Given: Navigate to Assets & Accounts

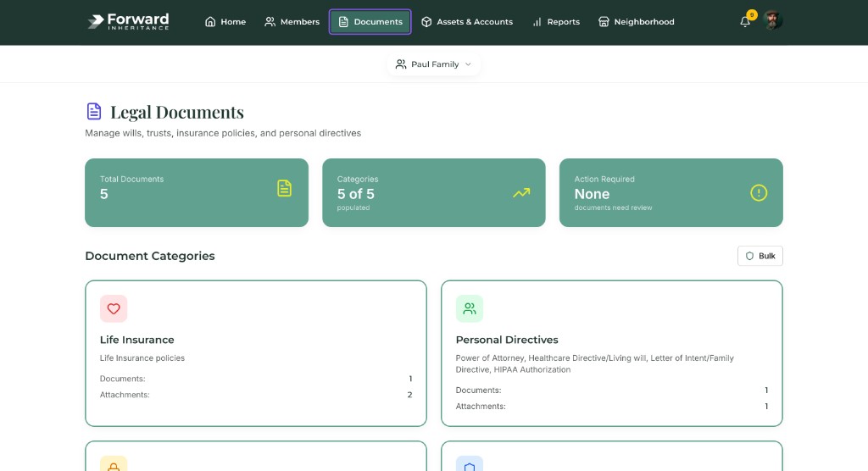Looking at the screenshot, I should [466, 22].
